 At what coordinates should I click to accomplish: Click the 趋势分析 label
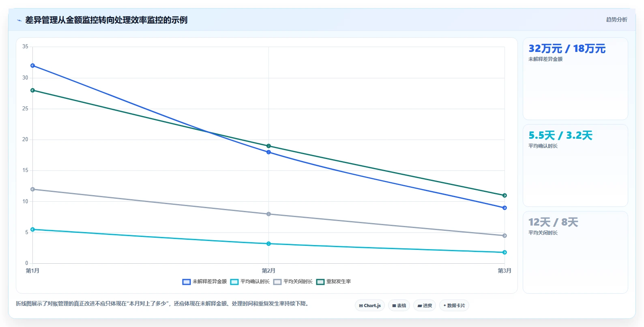point(616,19)
